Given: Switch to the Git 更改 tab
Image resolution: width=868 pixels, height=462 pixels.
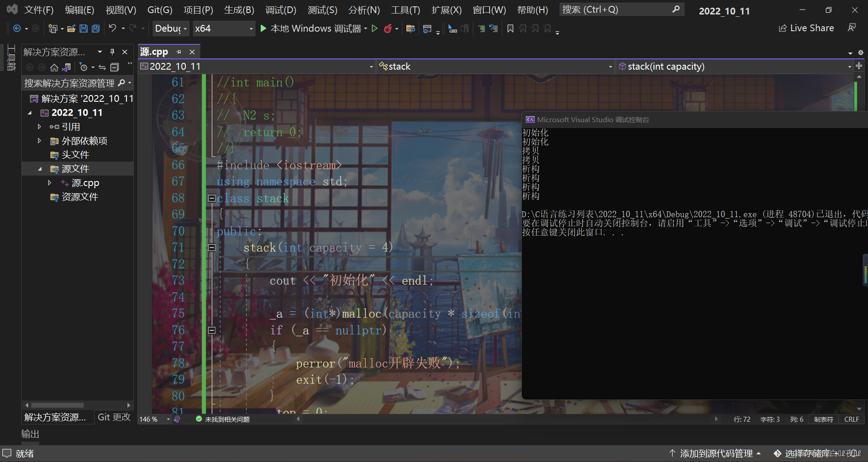Looking at the screenshot, I should point(113,417).
